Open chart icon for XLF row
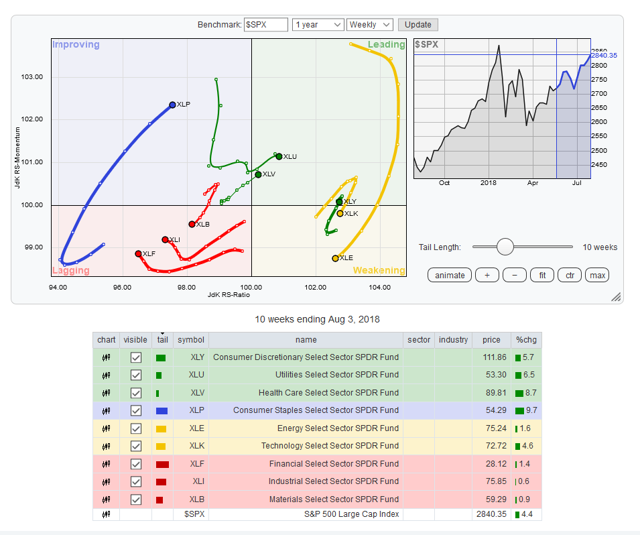640x535 pixels. 106,464
